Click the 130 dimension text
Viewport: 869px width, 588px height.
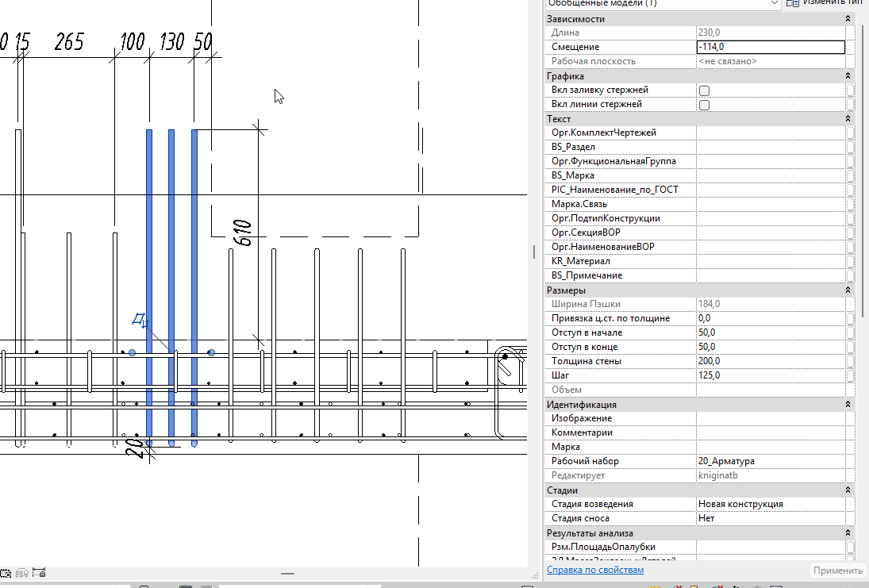pos(171,41)
